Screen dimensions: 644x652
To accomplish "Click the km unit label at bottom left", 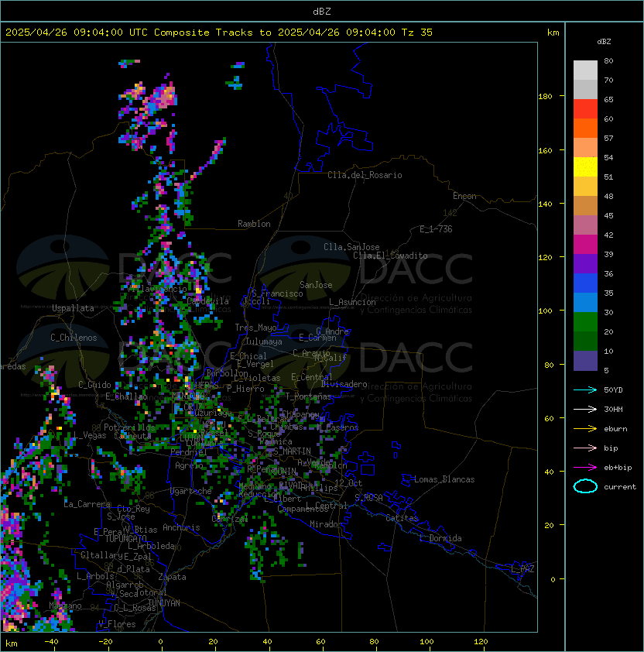I will pyautogui.click(x=12, y=643).
